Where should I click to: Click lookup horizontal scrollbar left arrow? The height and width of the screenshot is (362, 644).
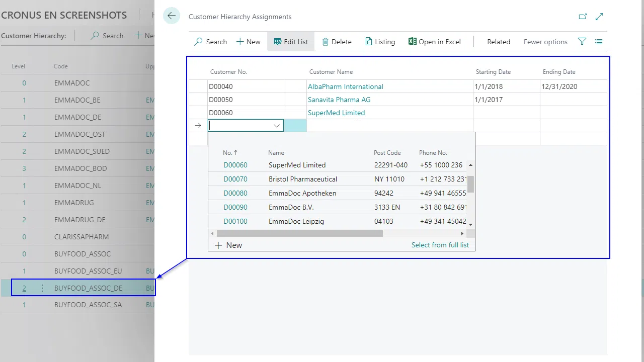coord(212,233)
